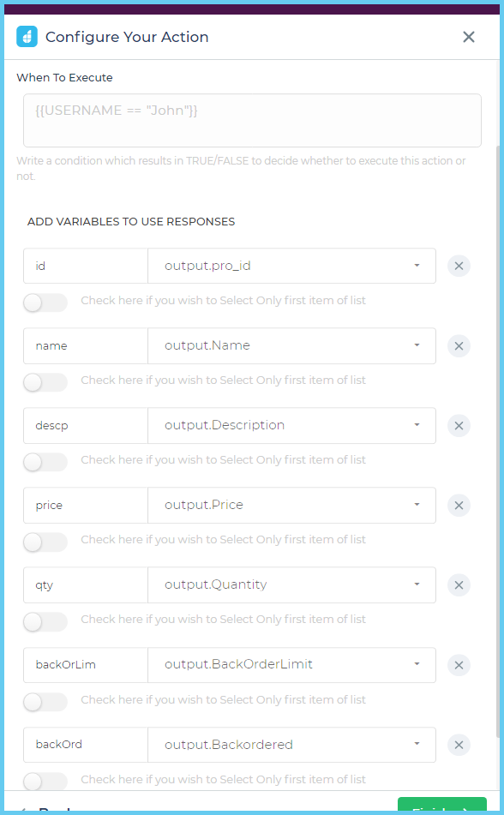The height and width of the screenshot is (815, 504).
Task: Enable first-item-only selection for id variable
Action: coord(45,303)
